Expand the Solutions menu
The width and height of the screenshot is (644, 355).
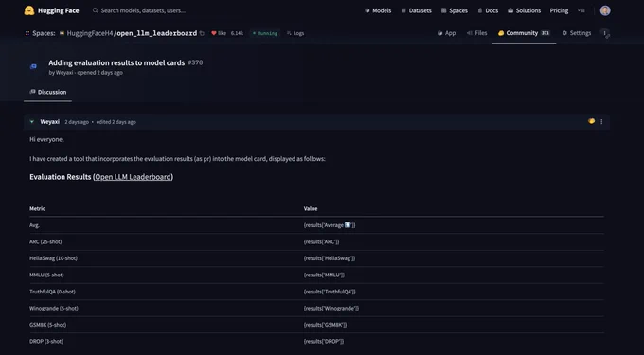(x=524, y=10)
